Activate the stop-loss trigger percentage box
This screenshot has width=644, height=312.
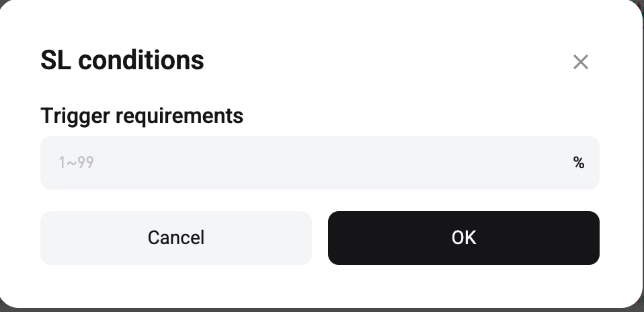[x=303, y=163]
